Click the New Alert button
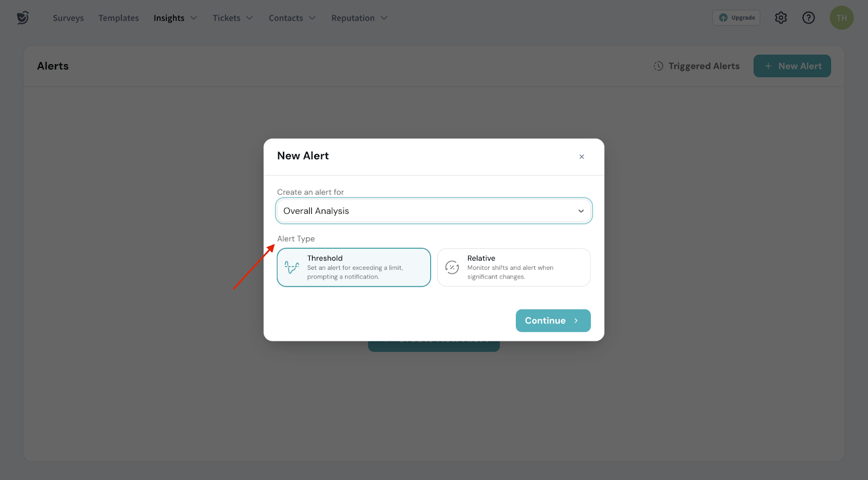 click(x=792, y=66)
